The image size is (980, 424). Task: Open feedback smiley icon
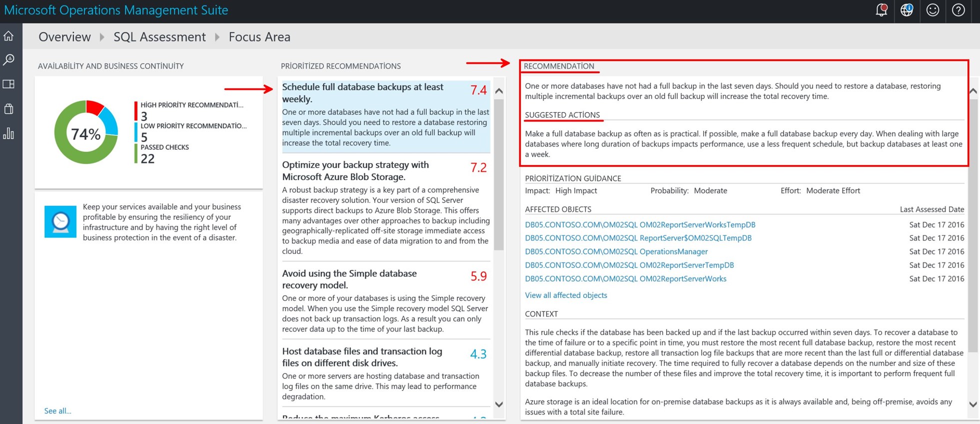933,10
